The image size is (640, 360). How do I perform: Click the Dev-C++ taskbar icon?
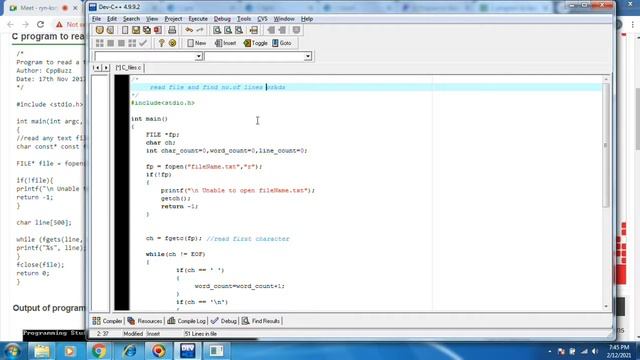[187, 351]
